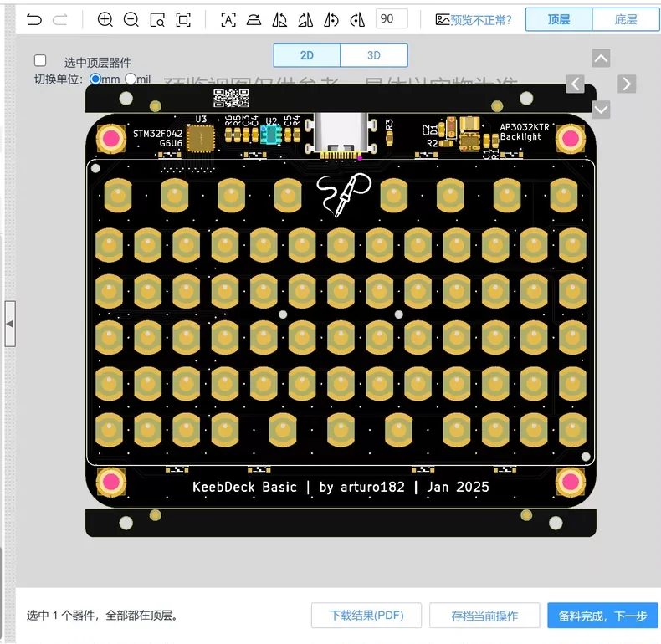Viewport: 661px width, 644px height.
Task: Click 备料完成, 下一步 to proceed
Action: point(602,616)
